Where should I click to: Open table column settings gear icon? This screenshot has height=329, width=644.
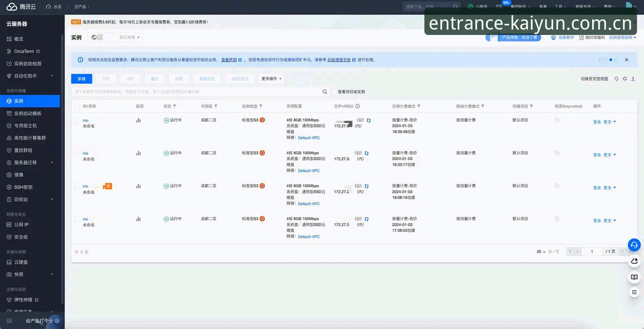[625, 79]
